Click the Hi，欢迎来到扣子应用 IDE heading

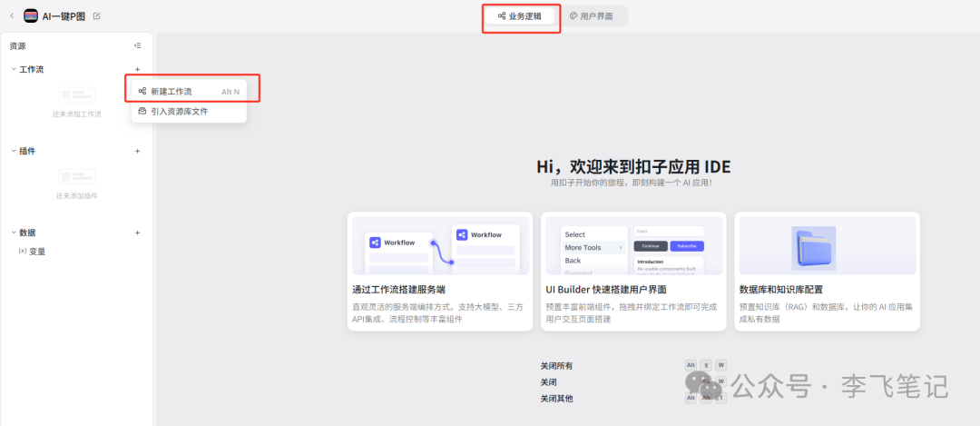(633, 166)
